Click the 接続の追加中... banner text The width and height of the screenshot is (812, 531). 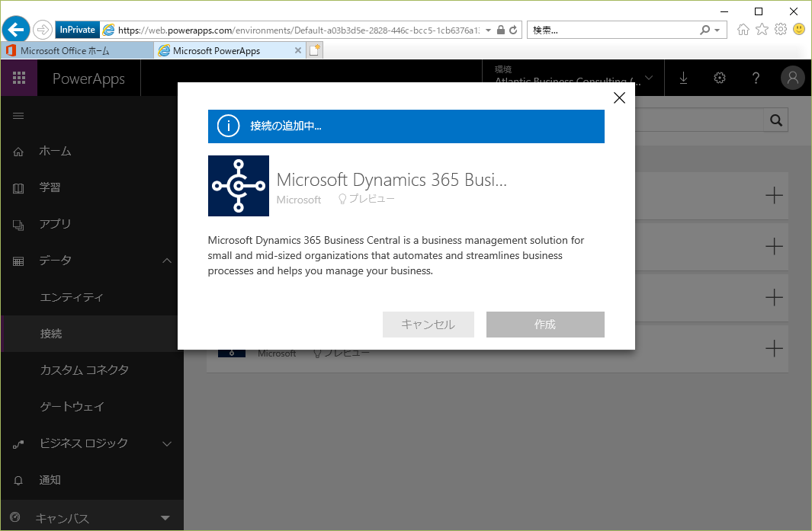coord(286,126)
